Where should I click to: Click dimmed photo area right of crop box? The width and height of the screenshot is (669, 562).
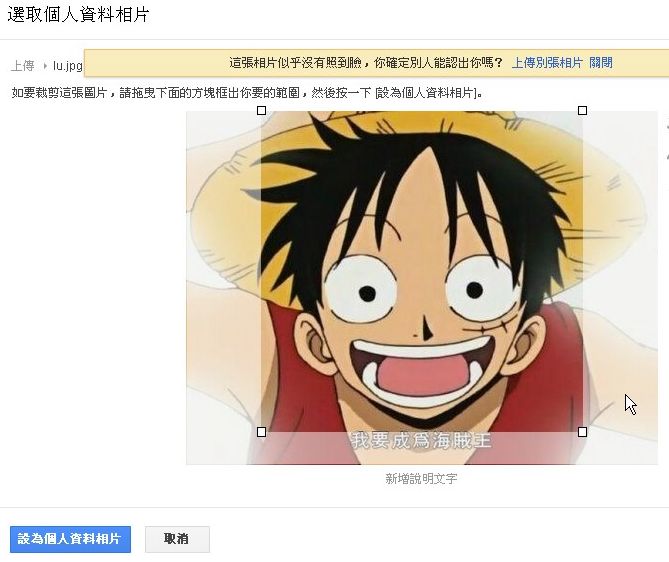620,288
